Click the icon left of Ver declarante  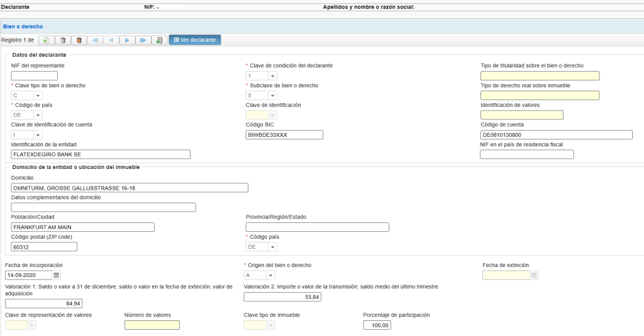click(x=159, y=40)
